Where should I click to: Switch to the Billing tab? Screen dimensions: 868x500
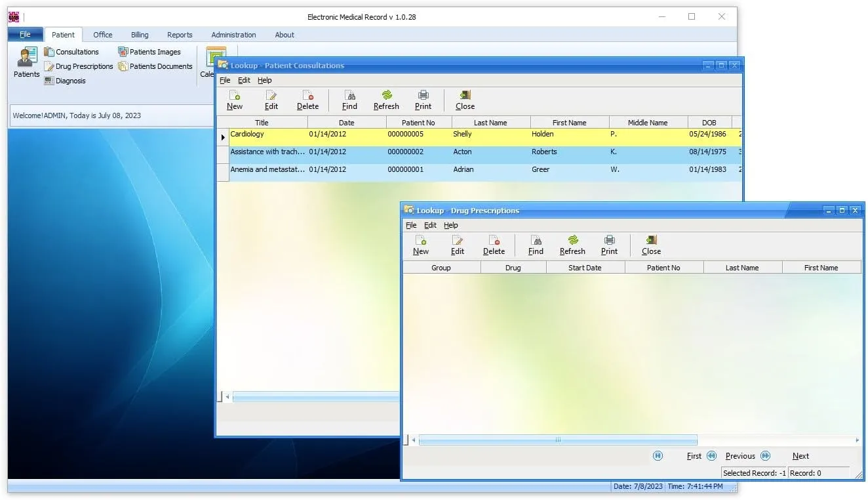point(139,35)
